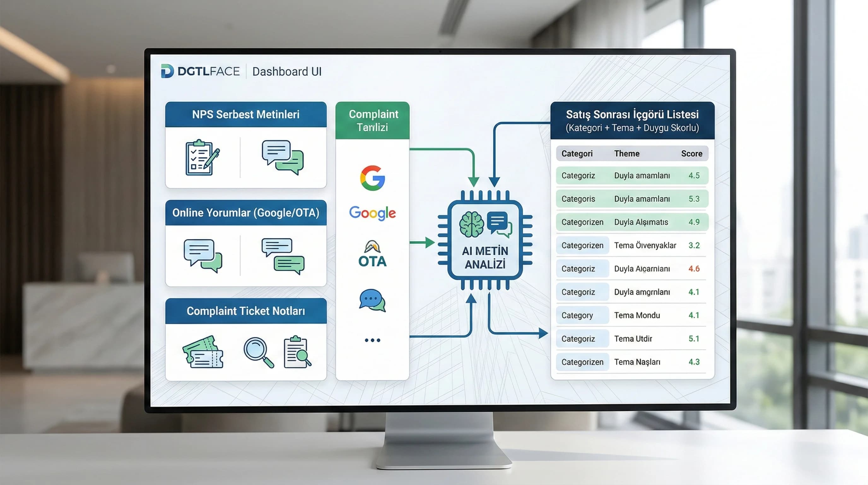This screenshot has width=868, height=485.
Task: Click the clipboard checklist with pen icon
Action: click(x=202, y=158)
